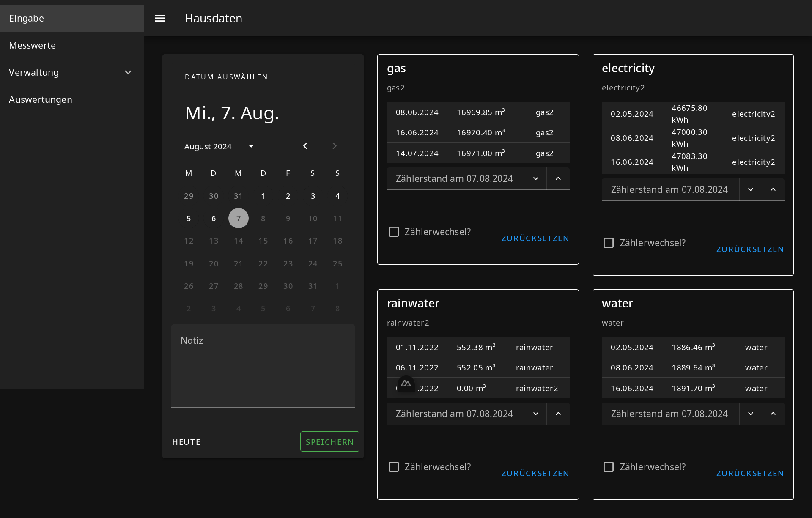Check Zählerwechsel for rainwater meter
Screen dimensions: 812x518
coord(394,467)
